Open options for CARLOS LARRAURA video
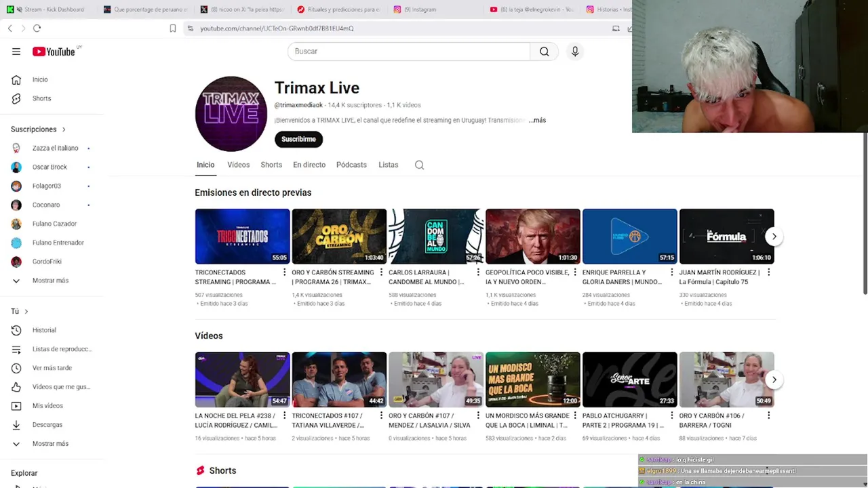The height and width of the screenshot is (488, 868). (478, 272)
